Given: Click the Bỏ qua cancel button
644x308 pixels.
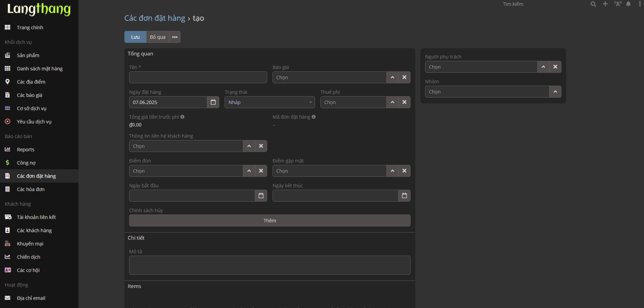Looking at the screenshot, I should point(158,37).
